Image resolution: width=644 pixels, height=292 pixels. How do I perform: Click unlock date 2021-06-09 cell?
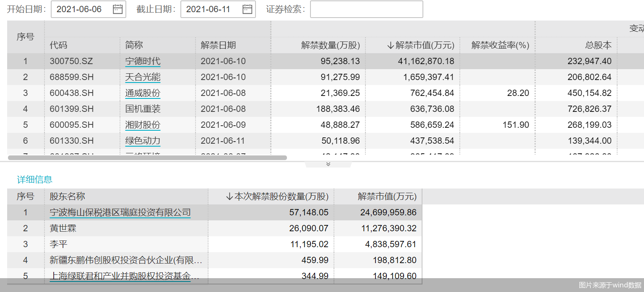223,125
